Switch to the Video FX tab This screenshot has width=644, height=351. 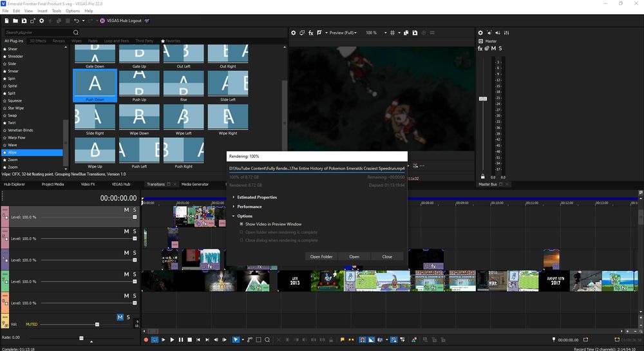click(x=88, y=184)
